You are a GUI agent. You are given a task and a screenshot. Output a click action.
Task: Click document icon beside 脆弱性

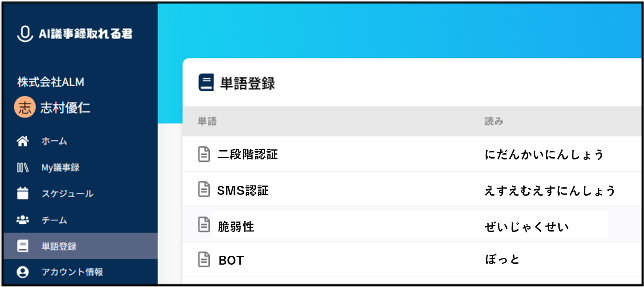pos(204,225)
